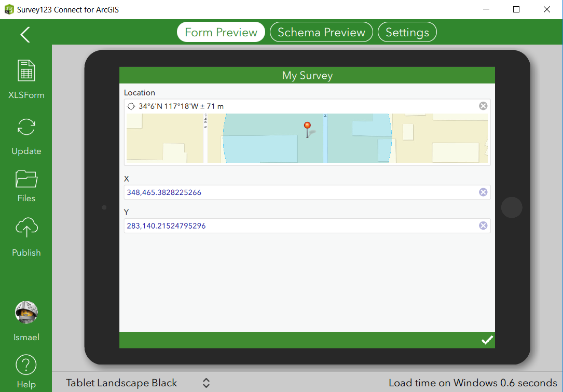Open the XLSForm spreadsheet icon
This screenshot has height=392, width=563.
[26, 71]
